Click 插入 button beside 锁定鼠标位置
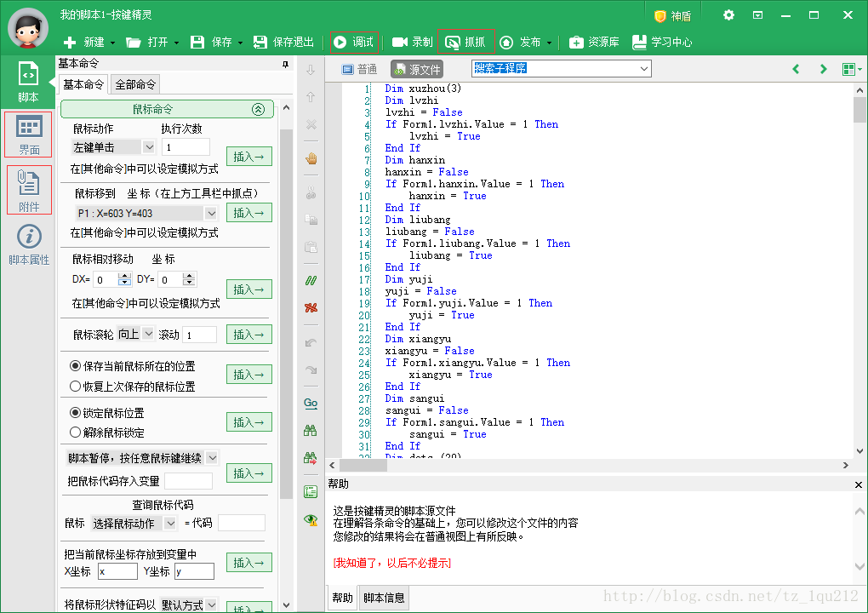The width and height of the screenshot is (868, 613). click(249, 422)
